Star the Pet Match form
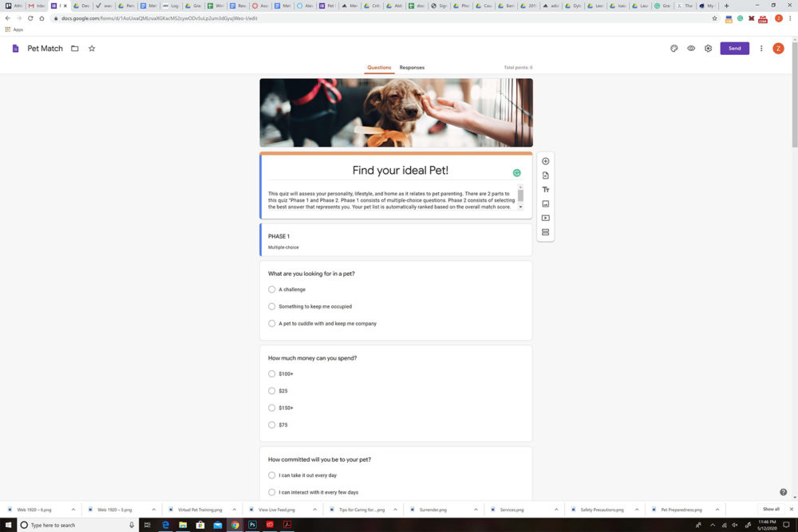 pyautogui.click(x=92, y=49)
